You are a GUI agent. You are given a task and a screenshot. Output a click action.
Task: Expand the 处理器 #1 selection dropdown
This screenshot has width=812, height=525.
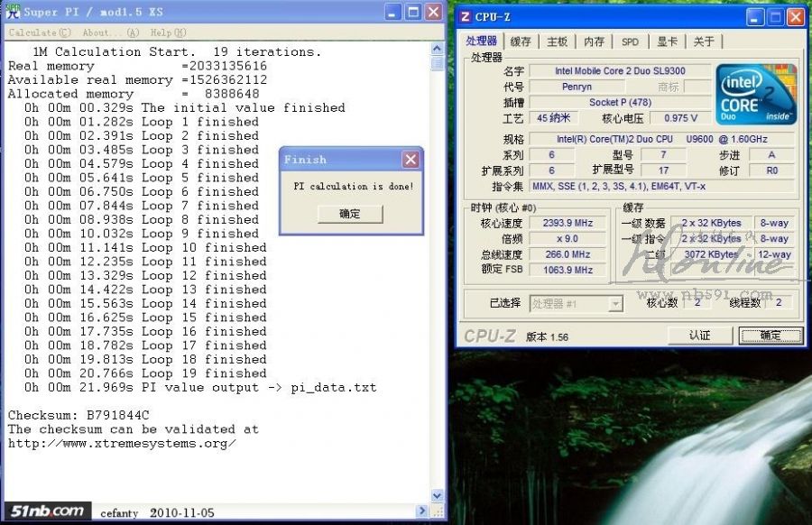point(615,304)
